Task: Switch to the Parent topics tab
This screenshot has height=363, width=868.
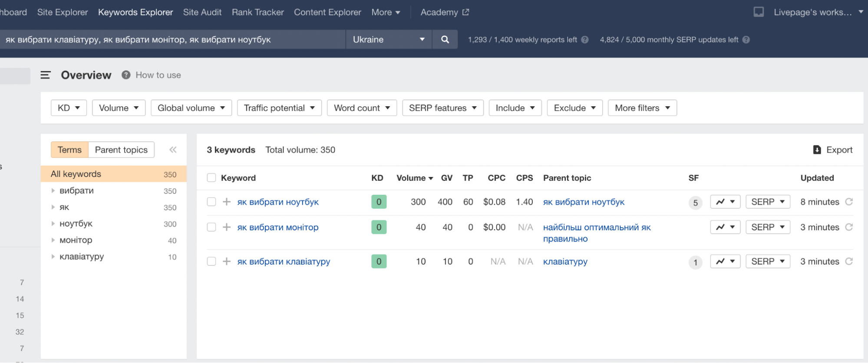Action: [x=121, y=150]
